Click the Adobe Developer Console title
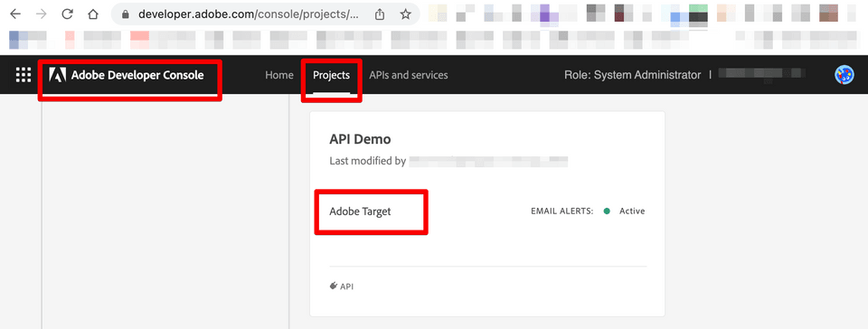868x329 pixels. coord(137,75)
